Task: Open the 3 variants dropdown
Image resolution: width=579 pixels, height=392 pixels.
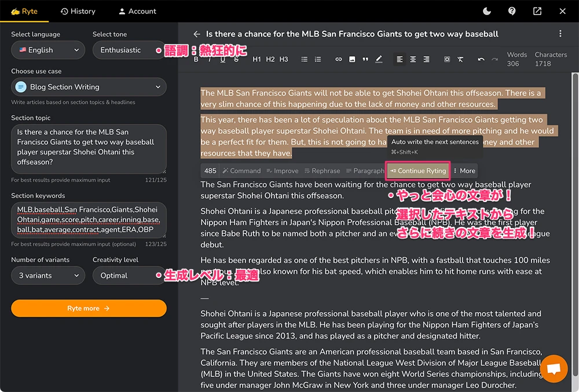Action: coord(48,276)
